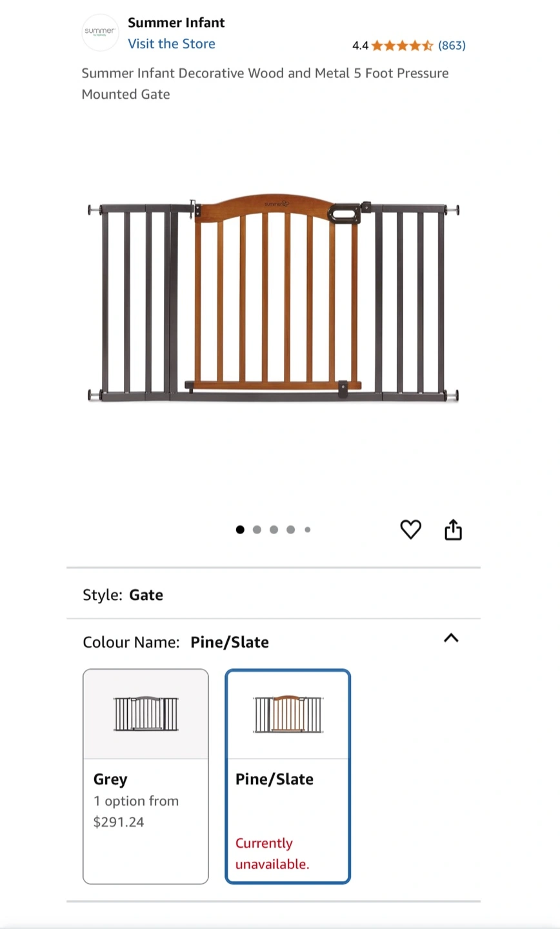
Task: Click the Summer Infant brand logo
Action: [100, 32]
